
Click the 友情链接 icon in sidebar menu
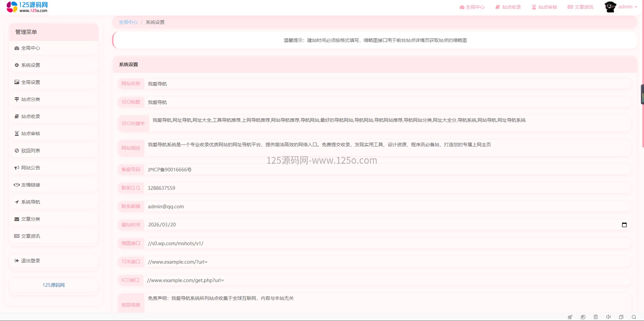tap(16, 185)
